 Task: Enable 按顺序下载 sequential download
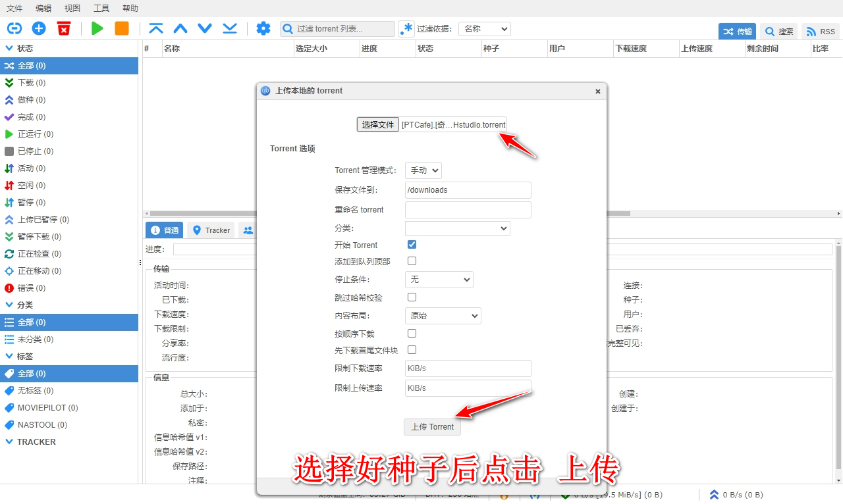click(411, 334)
